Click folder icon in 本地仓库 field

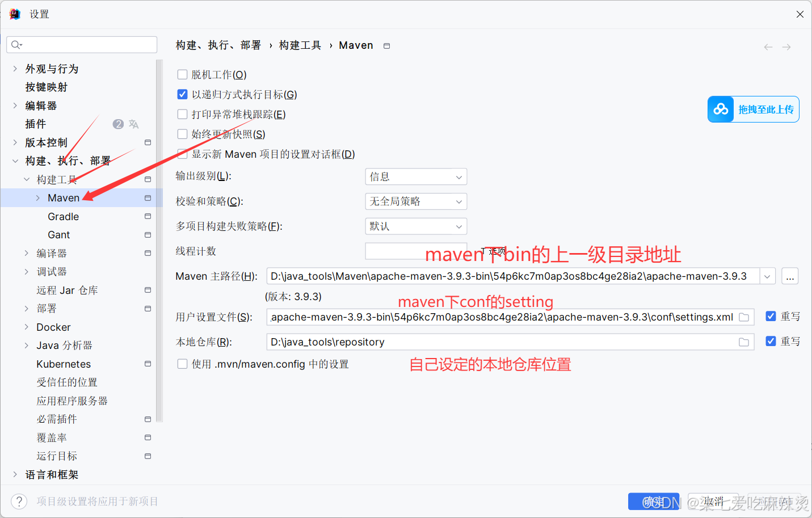[x=744, y=342]
